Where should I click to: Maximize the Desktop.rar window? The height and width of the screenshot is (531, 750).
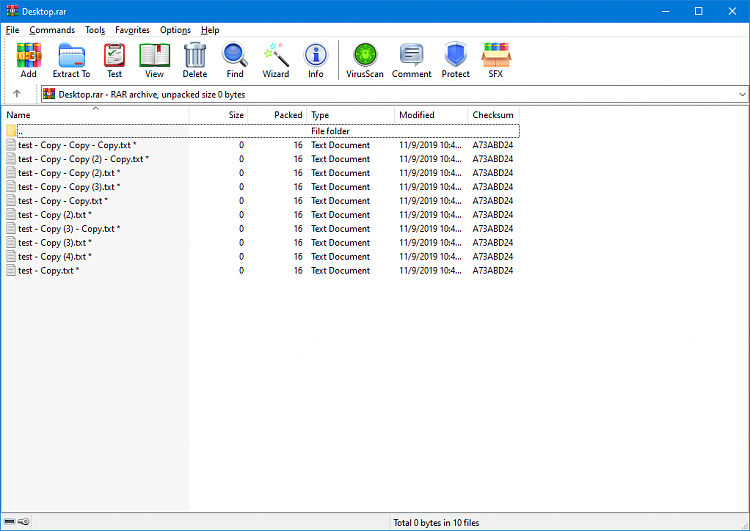coord(698,11)
